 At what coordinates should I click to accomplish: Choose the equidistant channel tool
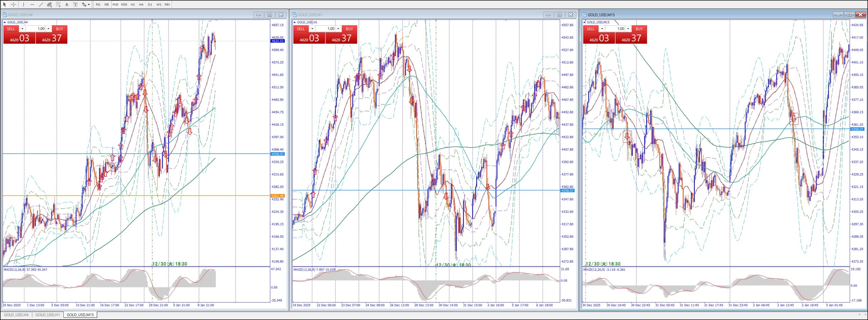pyautogui.click(x=50, y=4)
